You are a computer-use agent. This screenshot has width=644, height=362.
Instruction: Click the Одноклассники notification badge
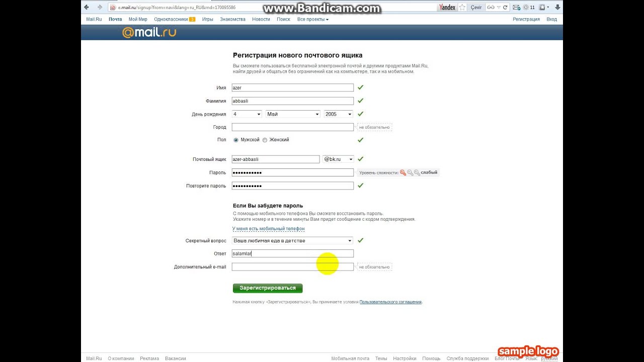coord(192,19)
